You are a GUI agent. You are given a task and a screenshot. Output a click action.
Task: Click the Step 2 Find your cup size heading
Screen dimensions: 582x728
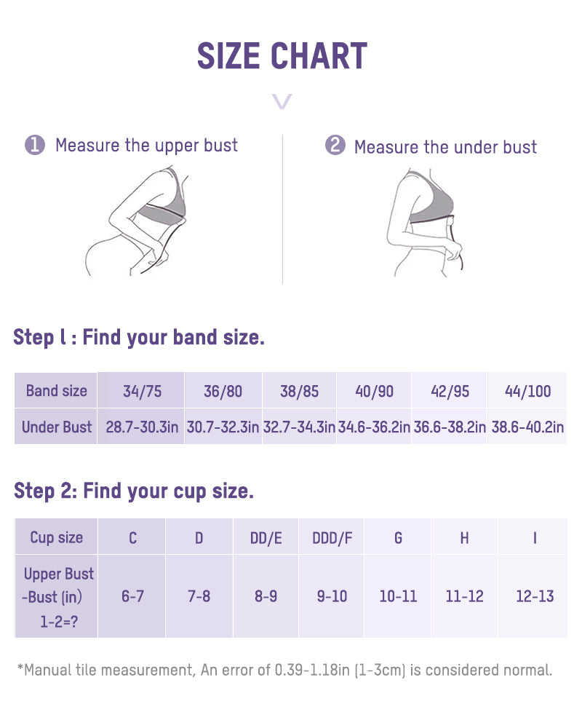pos(134,491)
